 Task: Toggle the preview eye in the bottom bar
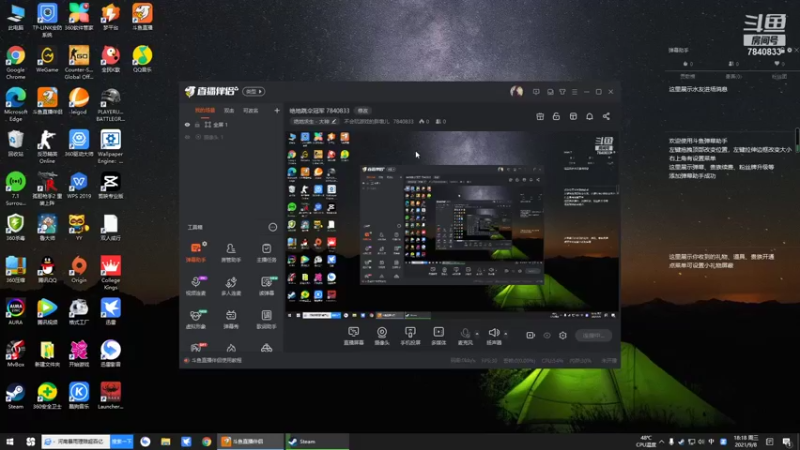coord(547,335)
